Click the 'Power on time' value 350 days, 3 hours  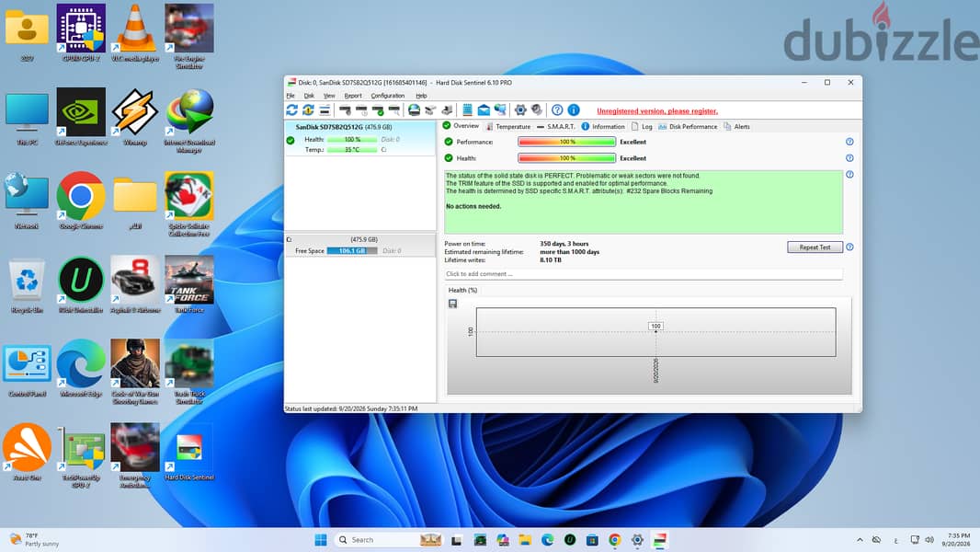(x=564, y=244)
